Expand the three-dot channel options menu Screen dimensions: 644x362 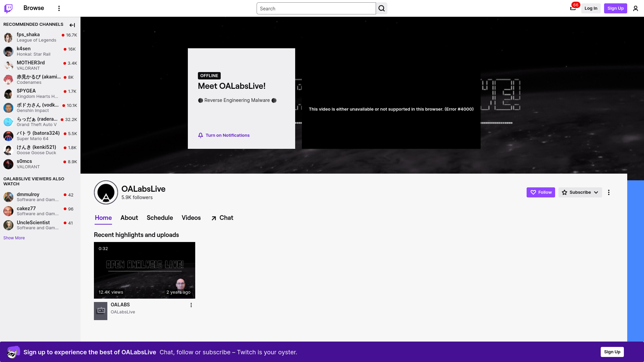click(609, 192)
